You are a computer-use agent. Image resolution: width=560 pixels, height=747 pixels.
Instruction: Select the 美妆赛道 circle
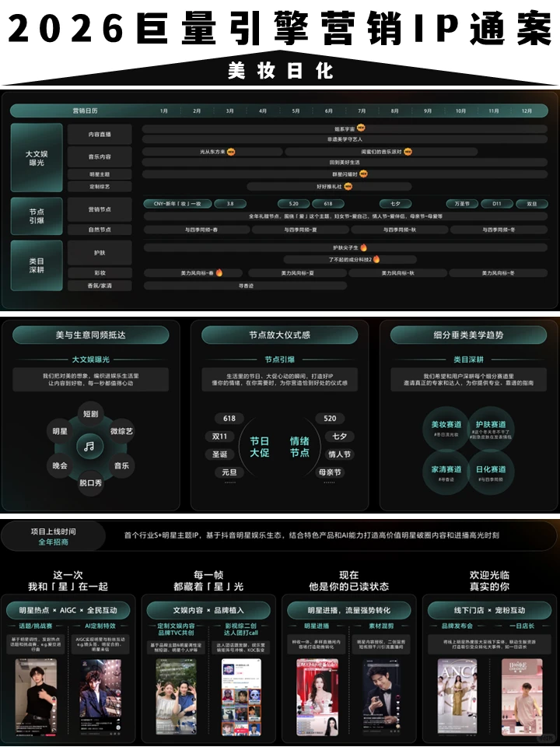click(x=446, y=428)
